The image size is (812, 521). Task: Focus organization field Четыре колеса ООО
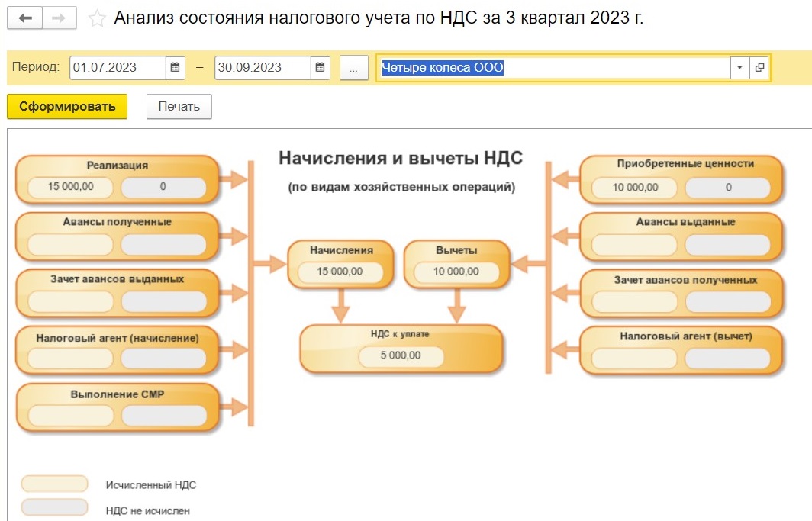(x=553, y=67)
